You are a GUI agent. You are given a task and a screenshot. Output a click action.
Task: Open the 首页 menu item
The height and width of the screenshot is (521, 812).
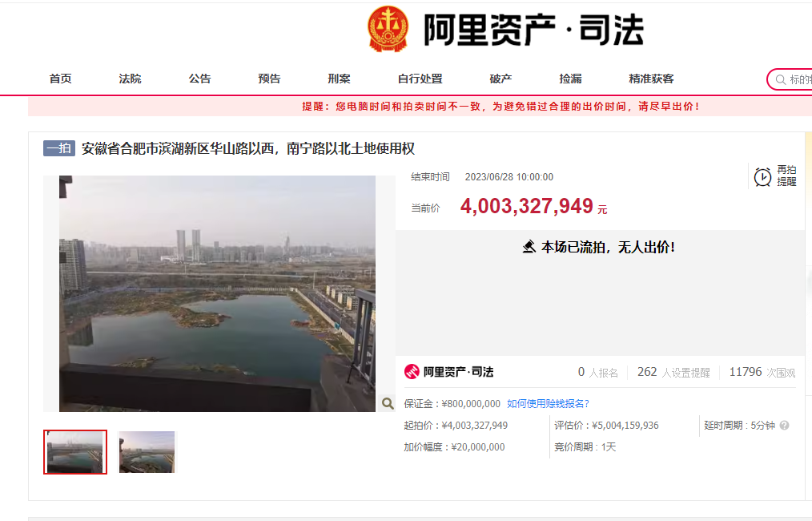coord(60,79)
